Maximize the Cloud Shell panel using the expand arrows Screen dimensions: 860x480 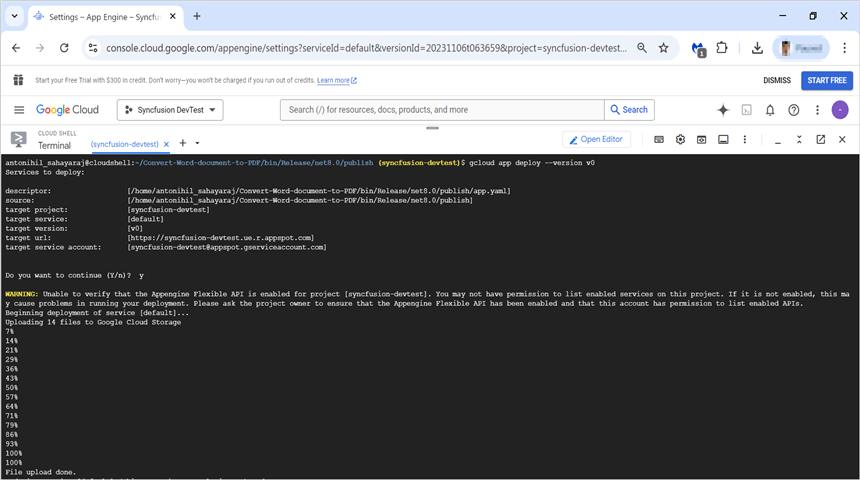click(798, 140)
